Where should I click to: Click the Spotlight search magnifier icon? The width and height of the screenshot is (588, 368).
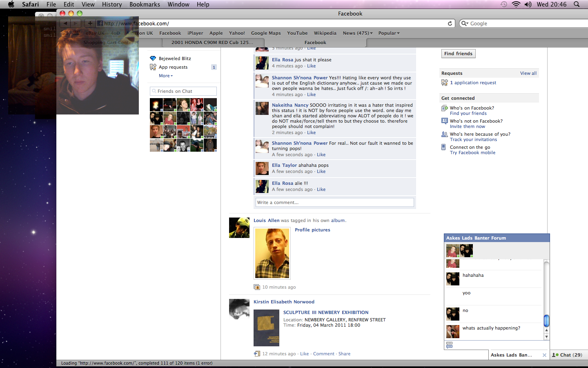[577, 4]
